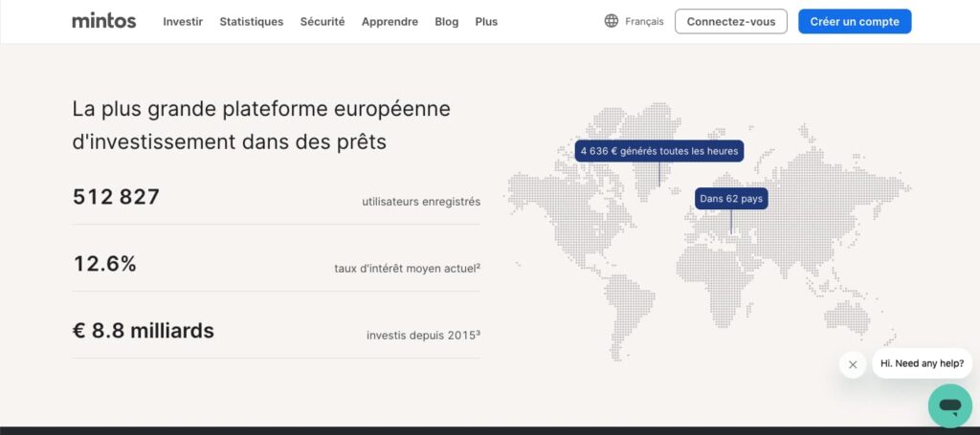Expand the Plus menu

(x=486, y=21)
